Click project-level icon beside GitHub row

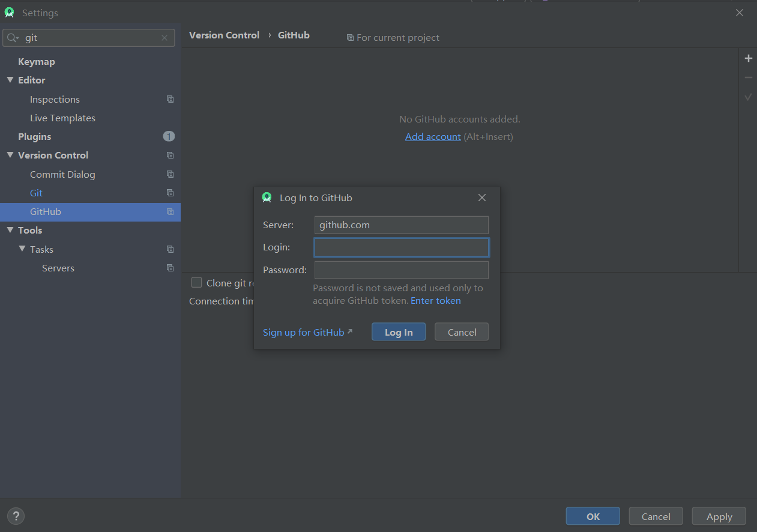point(170,212)
